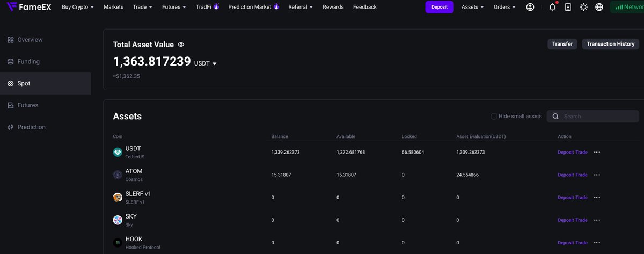The width and height of the screenshot is (644, 254).
Task: Click ATOM asset evaluation 24.554866
Action: (x=467, y=175)
